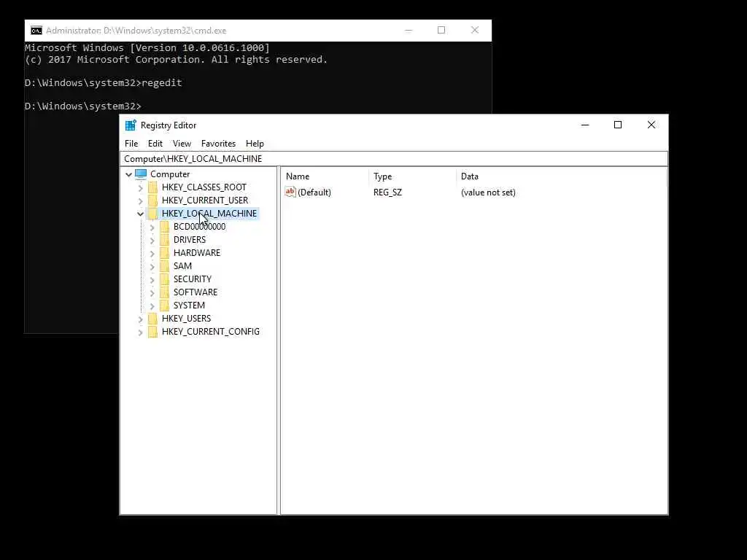The width and height of the screenshot is (747, 560).
Task: Expand the BCD00000000 subkey
Action: click(152, 227)
